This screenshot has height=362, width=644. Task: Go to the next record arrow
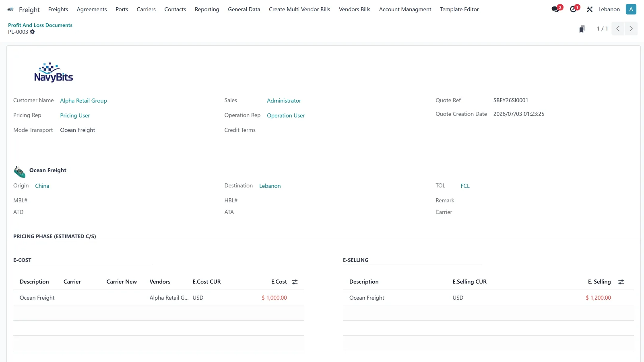pyautogui.click(x=631, y=29)
